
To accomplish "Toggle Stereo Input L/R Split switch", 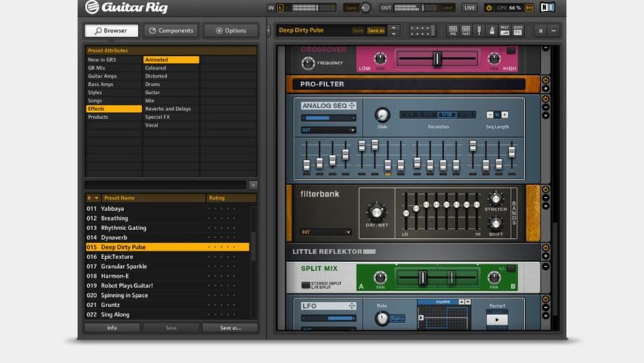I will 305,285.
